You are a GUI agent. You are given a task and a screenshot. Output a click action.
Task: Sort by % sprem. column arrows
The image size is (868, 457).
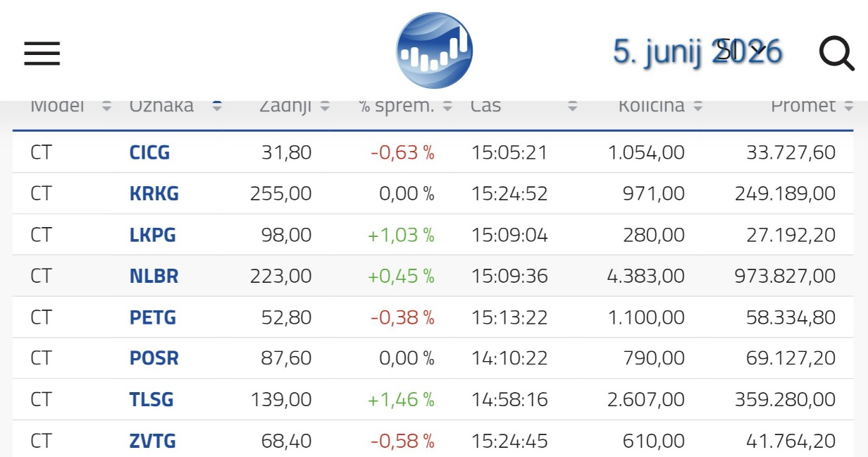pos(447,106)
